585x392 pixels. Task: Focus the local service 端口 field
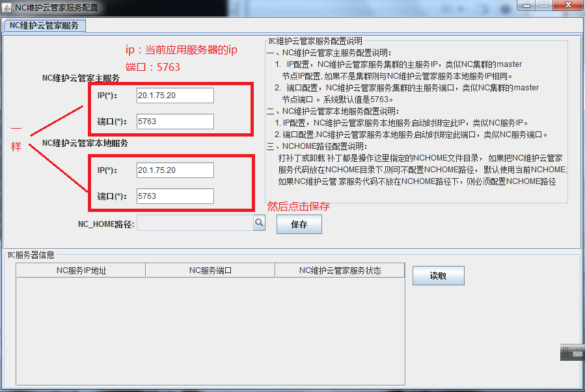pyautogui.click(x=175, y=196)
